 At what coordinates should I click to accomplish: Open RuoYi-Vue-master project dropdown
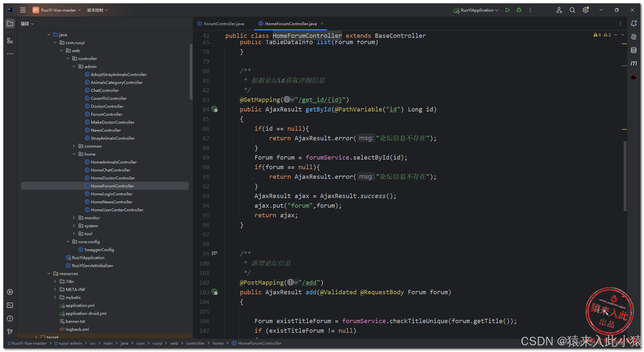(57, 10)
